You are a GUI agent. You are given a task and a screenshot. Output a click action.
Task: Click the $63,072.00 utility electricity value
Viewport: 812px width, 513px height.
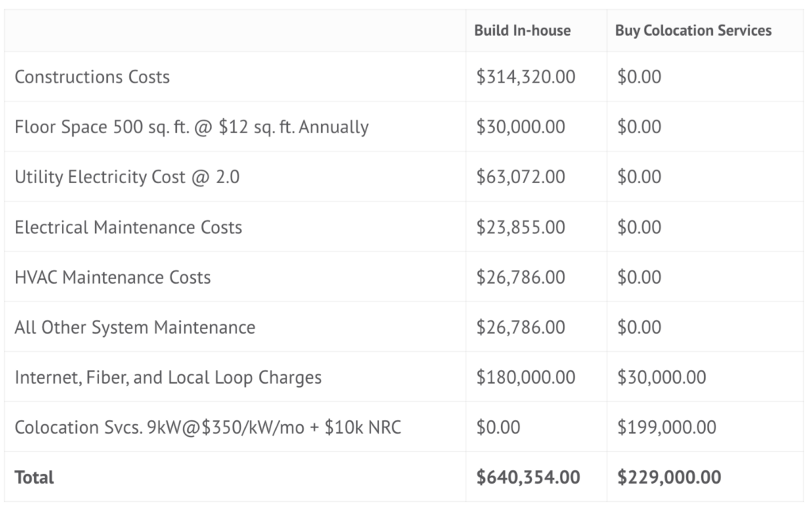(520, 177)
